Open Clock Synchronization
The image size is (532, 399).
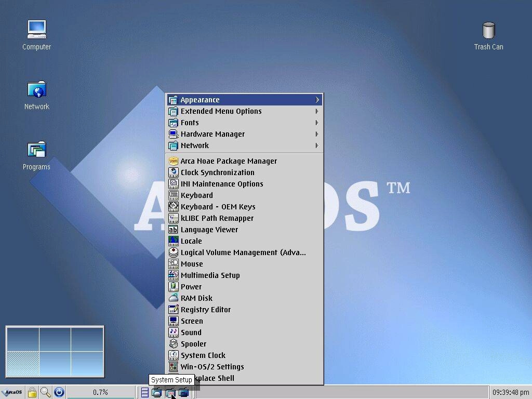(244, 172)
